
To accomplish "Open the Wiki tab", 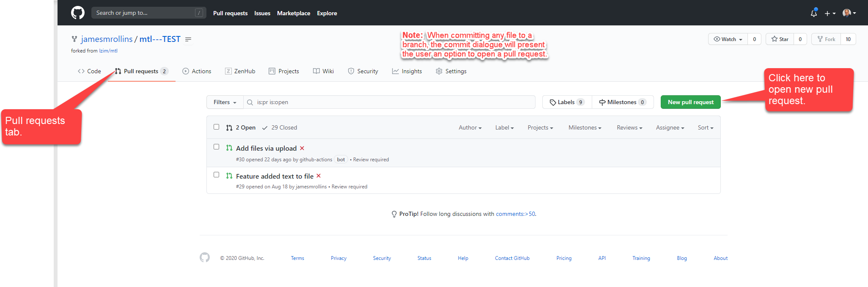I will pyautogui.click(x=324, y=71).
